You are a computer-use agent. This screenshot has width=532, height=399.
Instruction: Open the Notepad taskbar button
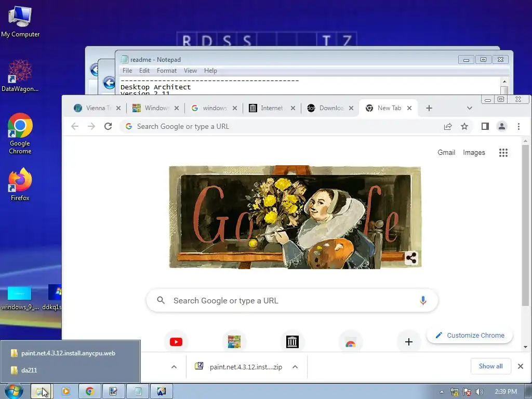tap(138, 392)
